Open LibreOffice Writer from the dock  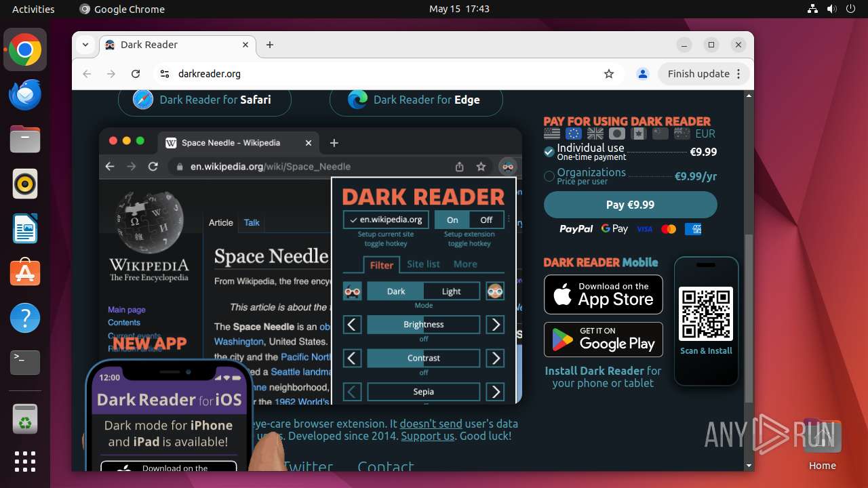[x=25, y=228]
